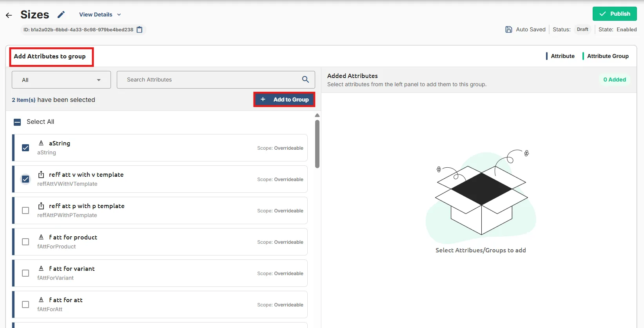Screen dimensions: 644x328
Task: Click the Auto Saved disk icon
Action: pyautogui.click(x=509, y=29)
